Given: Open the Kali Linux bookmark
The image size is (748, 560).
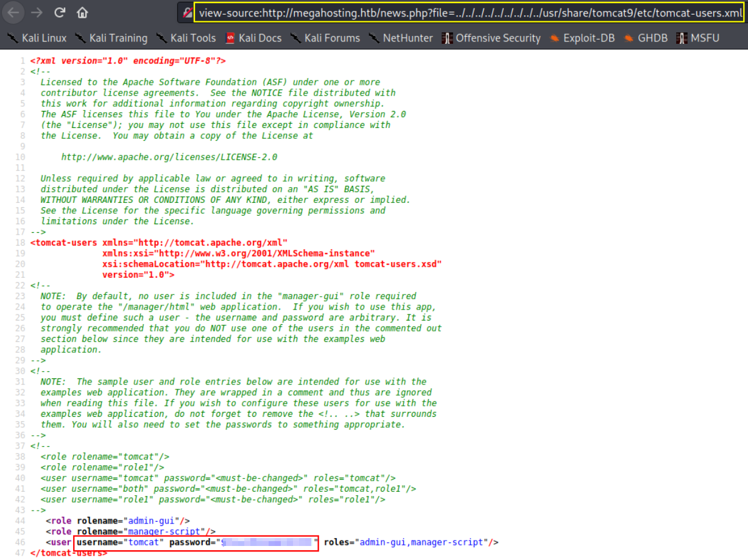Looking at the screenshot, I should [37, 38].
